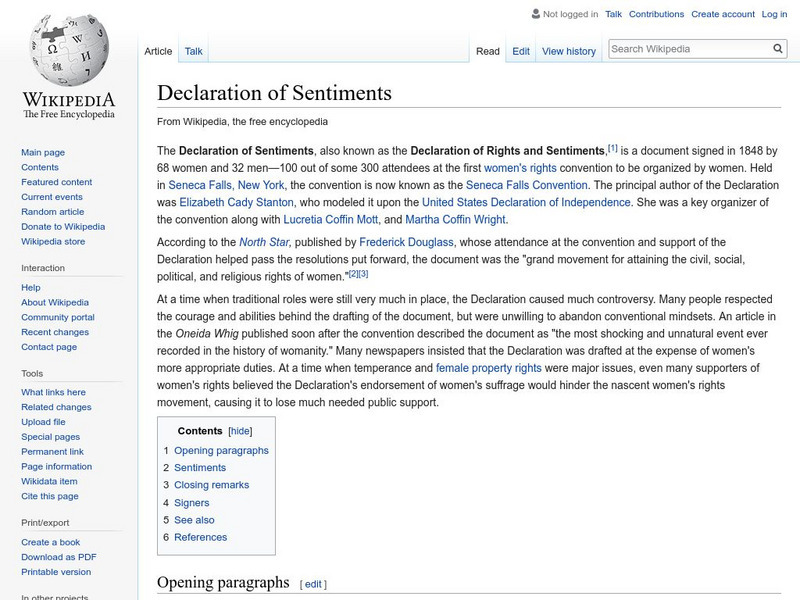Open the Community portal

click(58, 317)
